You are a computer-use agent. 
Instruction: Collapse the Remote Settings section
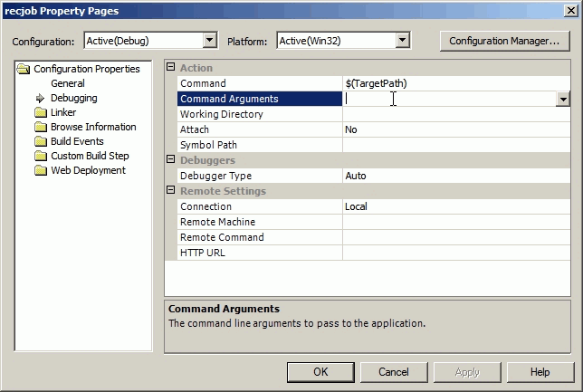(171, 191)
